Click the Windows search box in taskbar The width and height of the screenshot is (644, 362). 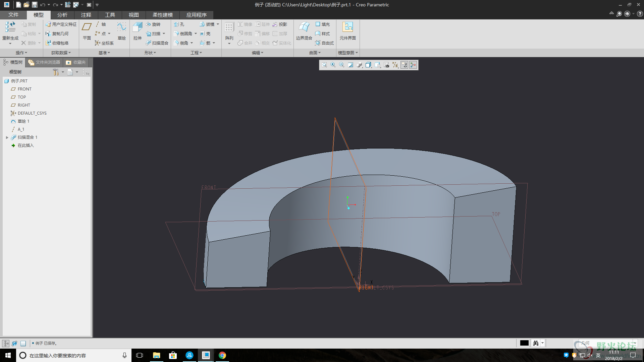[x=73, y=355]
